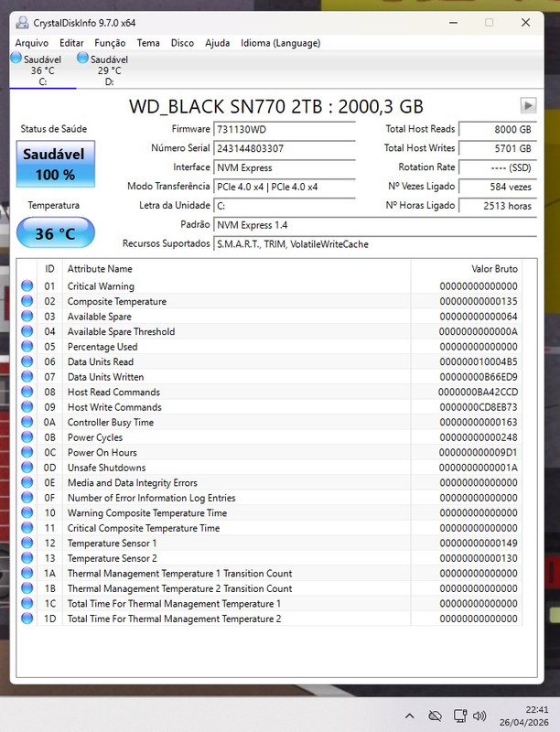Click the ID column header

(49, 268)
